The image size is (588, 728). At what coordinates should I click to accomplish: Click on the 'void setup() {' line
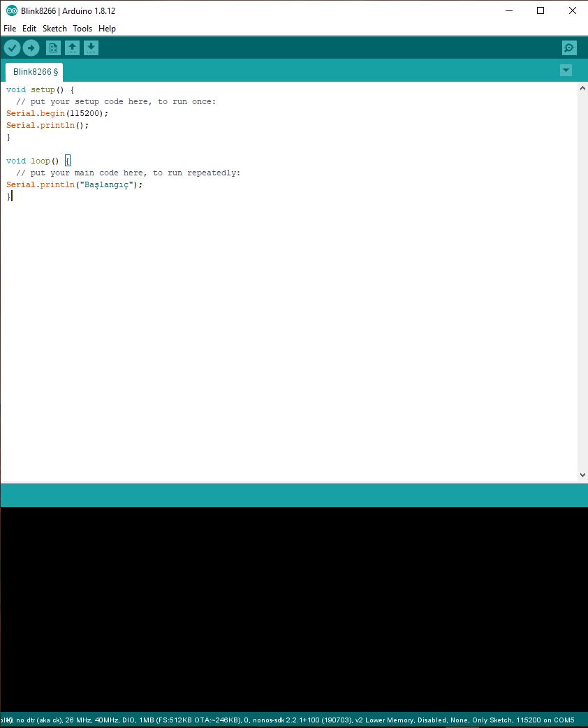tap(41, 89)
